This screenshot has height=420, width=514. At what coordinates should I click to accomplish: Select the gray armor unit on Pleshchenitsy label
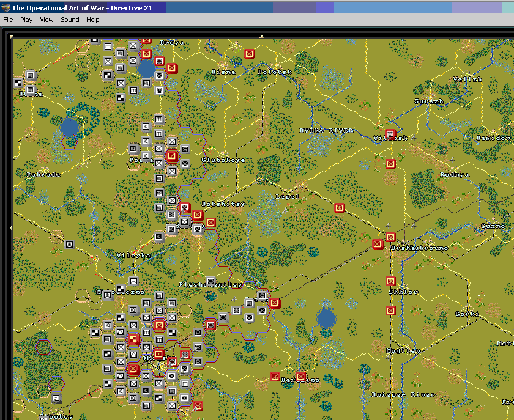point(210,281)
